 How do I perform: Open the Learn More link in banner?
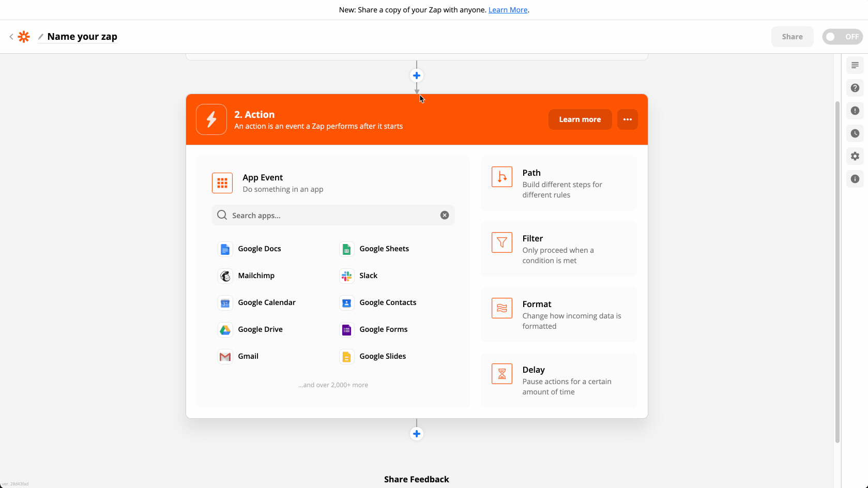tap(508, 10)
